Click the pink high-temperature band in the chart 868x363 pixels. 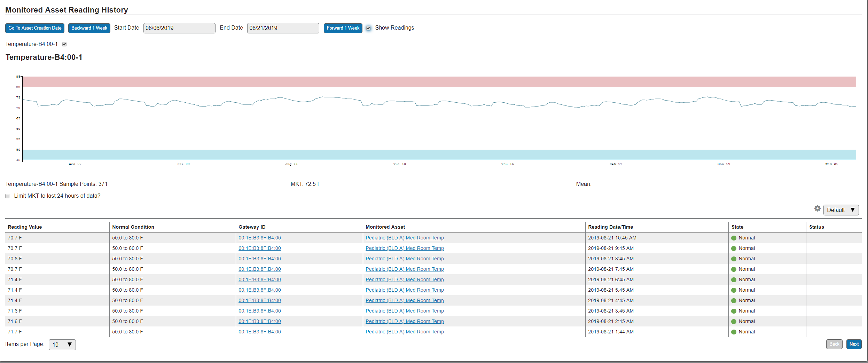click(439, 82)
